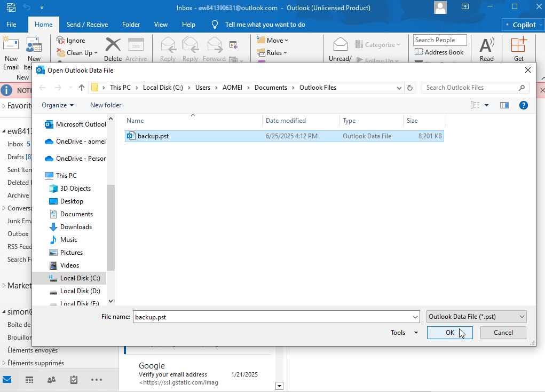Viewport: 545px width, 392px height.
Task: Sort files by Name column header
Action: tap(193, 121)
